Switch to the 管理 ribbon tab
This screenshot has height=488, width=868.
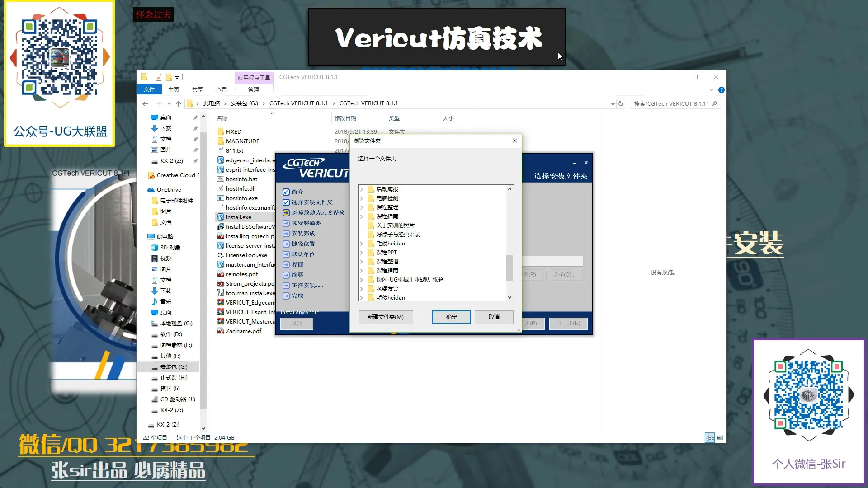coord(254,89)
